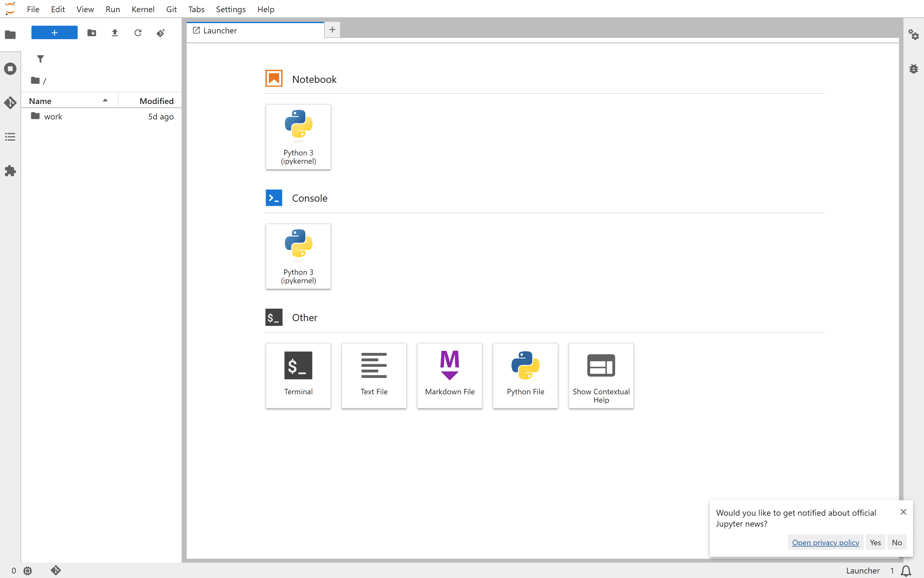Screen dimensions: 924x578
Task: Open the work folder
Action: 101,117
